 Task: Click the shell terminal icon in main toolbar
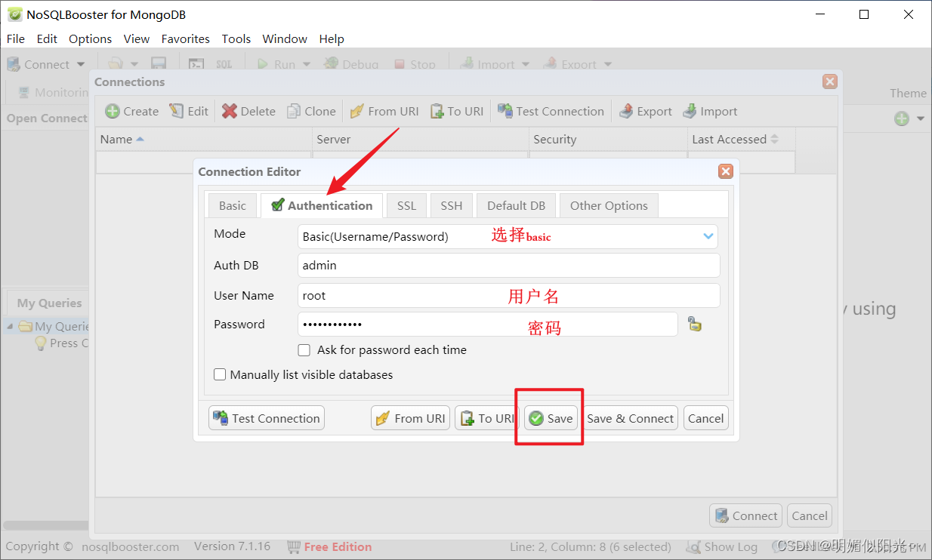tap(196, 64)
